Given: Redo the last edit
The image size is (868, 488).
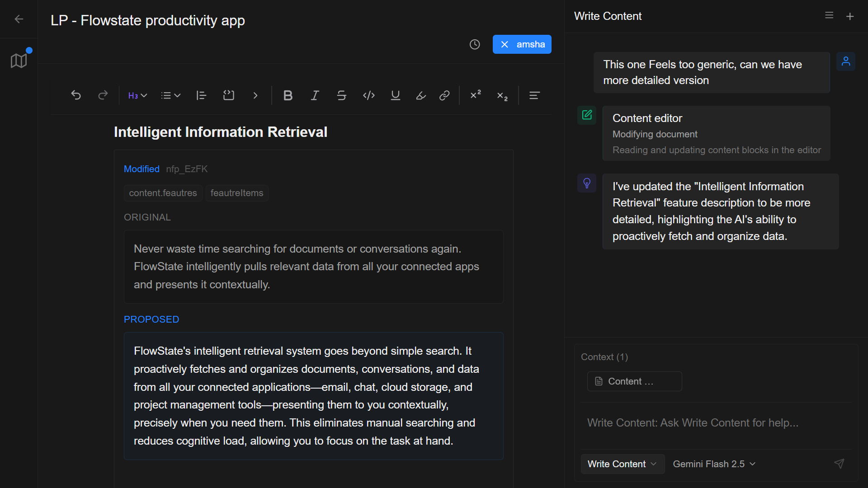Looking at the screenshot, I should pyautogui.click(x=103, y=95).
